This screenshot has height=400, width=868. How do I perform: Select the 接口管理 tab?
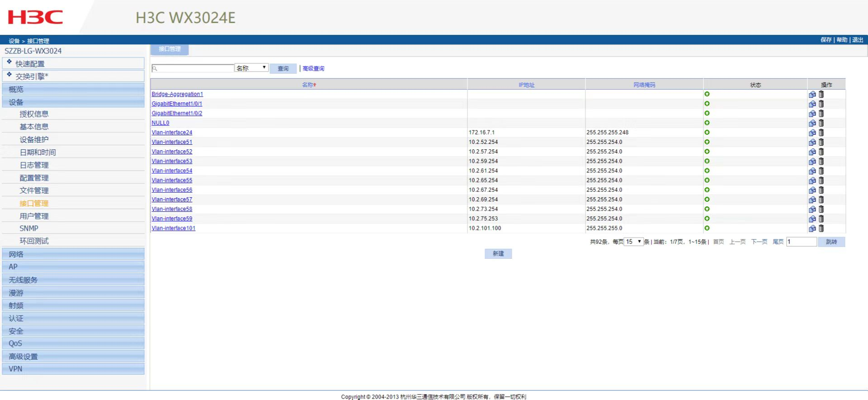[x=170, y=49]
